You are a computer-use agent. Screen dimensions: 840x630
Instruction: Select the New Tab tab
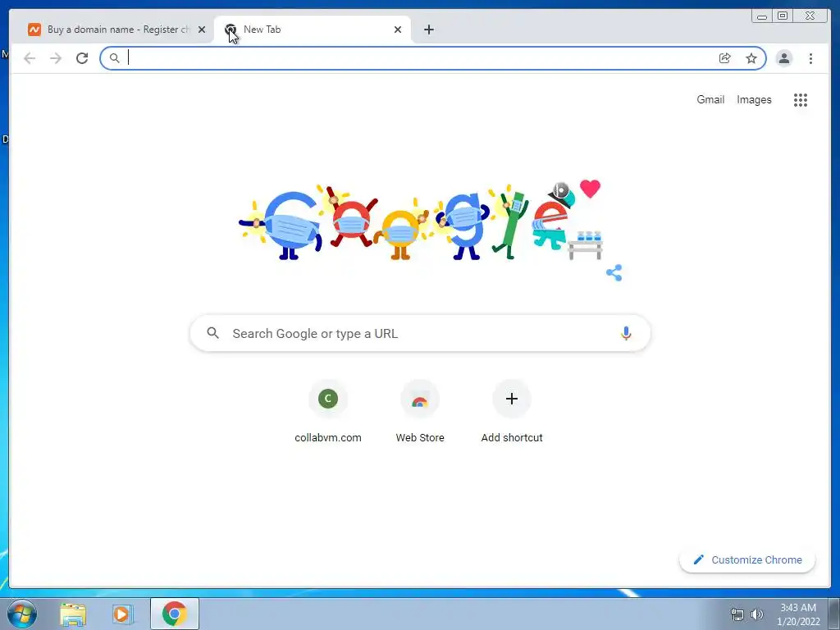point(313,30)
